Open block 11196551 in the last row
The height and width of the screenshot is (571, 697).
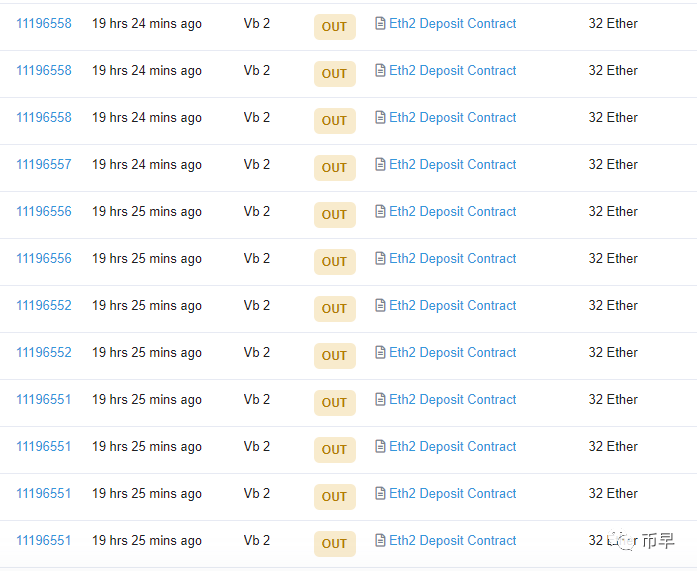click(44, 541)
